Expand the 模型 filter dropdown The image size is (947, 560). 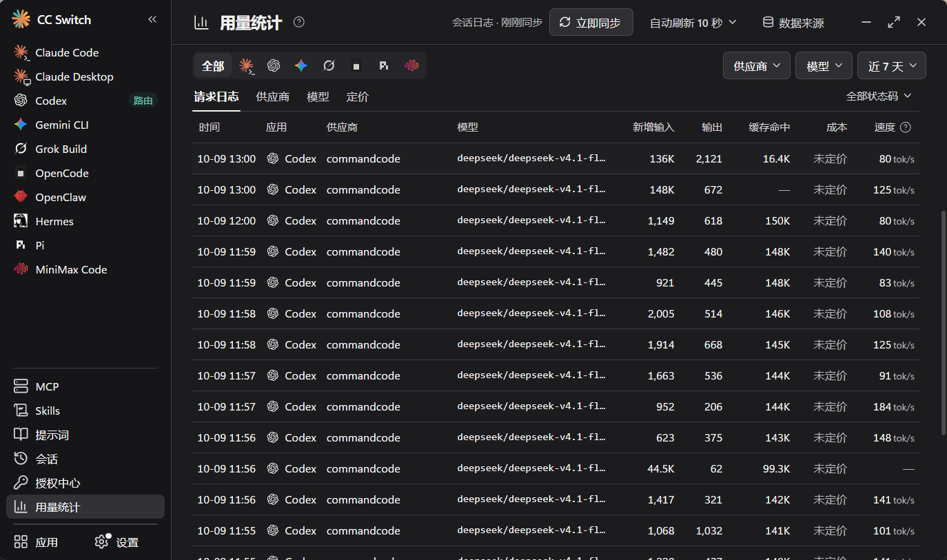click(x=824, y=66)
